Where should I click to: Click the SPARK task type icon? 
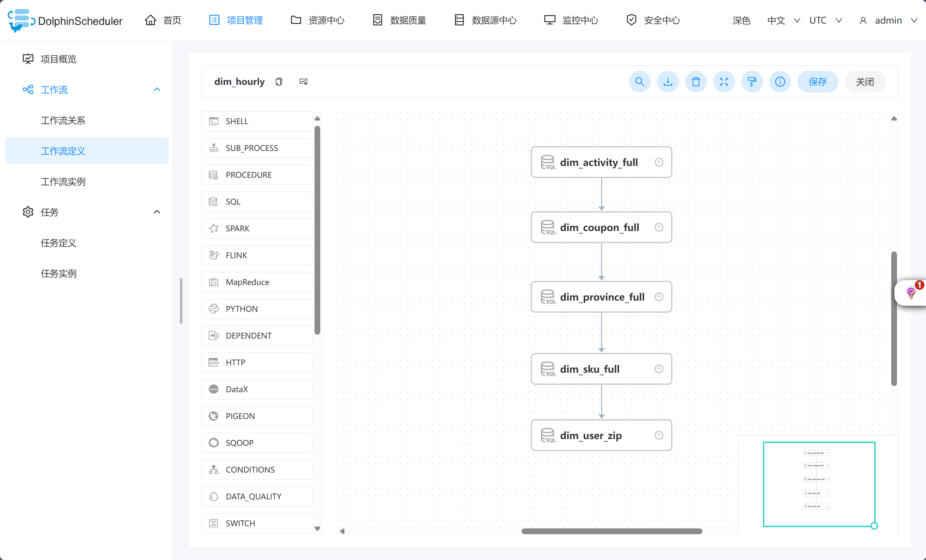pyautogui.click(x=214, y=228)
